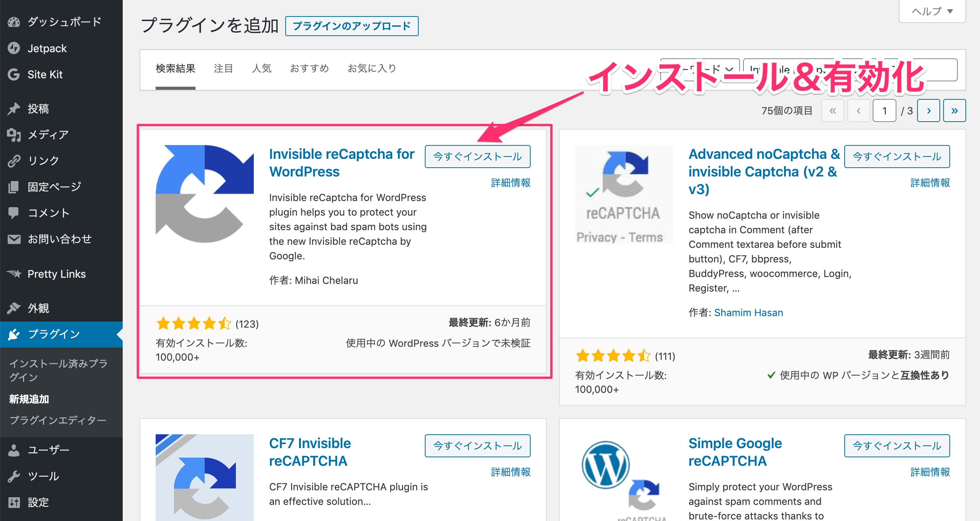
Task: Switch to the おすすめ tab
Action: point(309,69)
